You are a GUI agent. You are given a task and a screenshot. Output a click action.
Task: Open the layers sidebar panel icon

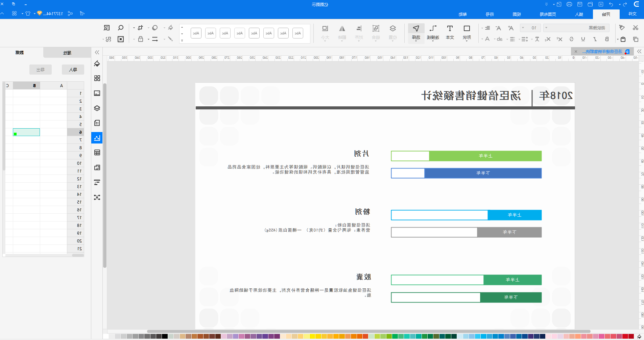[97, 108]
